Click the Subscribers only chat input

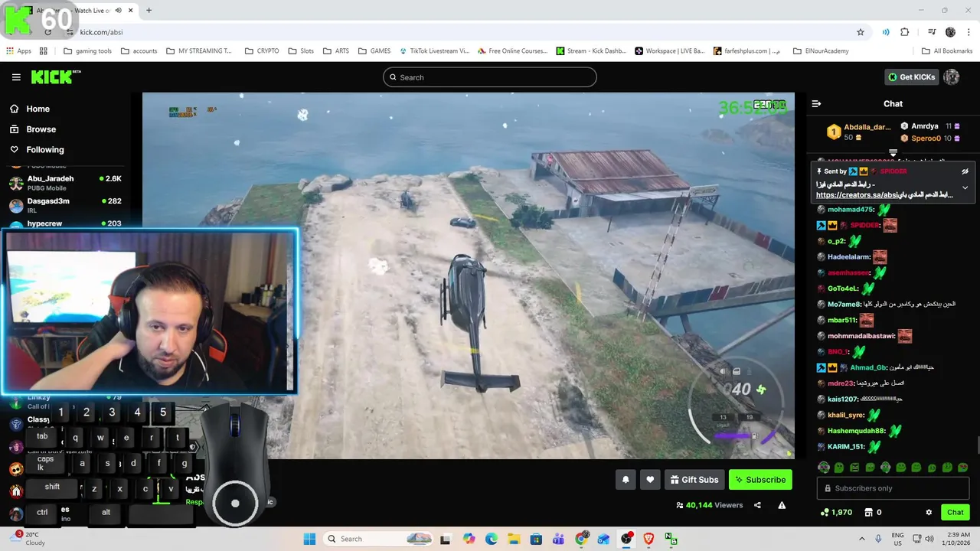[893, 488]
